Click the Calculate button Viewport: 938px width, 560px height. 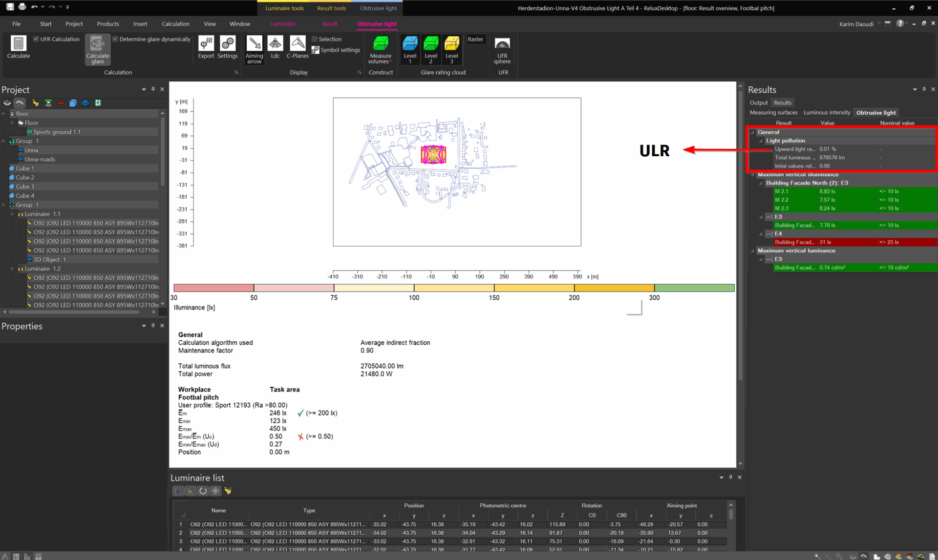click(x=18, y=46)
